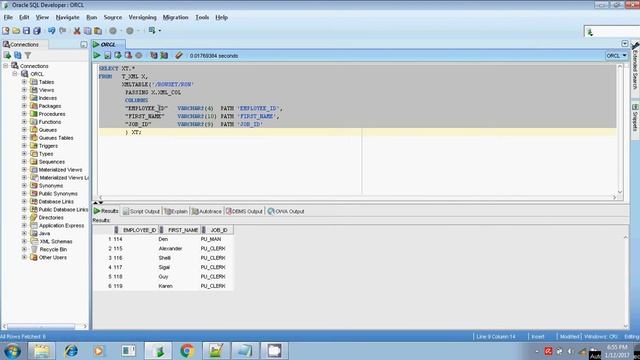This screenshot has width=640, height=360.
Task: Click Chrome icon in Windows taskbar
Action: [x=187, y=351]
